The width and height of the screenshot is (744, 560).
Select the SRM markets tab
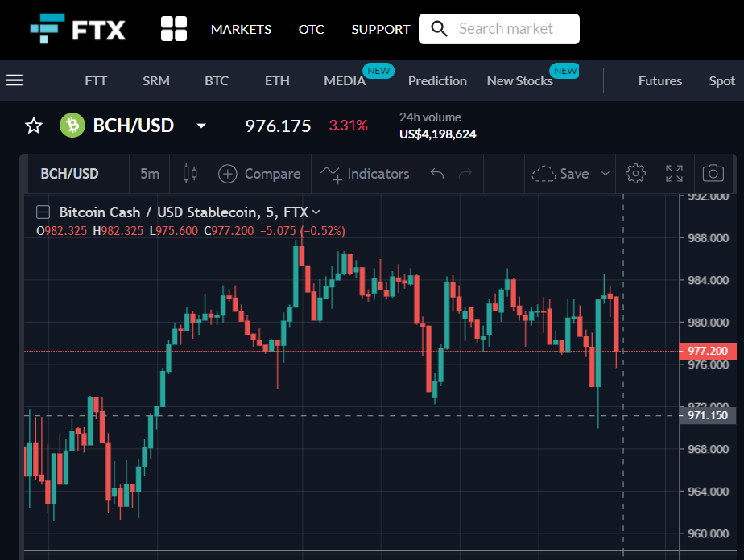156,81
